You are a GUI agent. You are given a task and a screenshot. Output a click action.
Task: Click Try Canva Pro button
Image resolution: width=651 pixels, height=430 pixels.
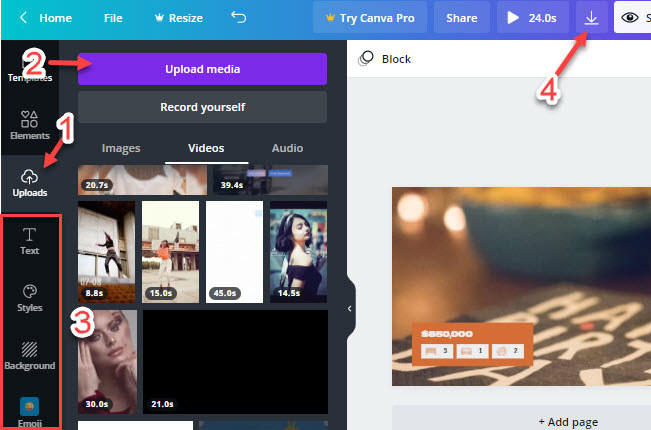(x=370, y=18)
